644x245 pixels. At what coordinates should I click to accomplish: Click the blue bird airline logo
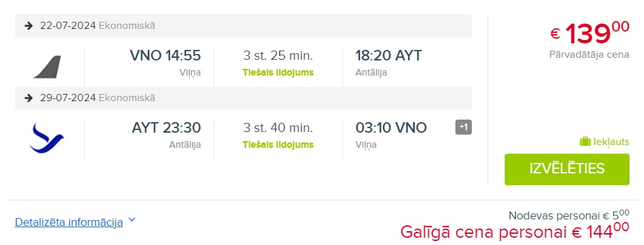(47, 139)
